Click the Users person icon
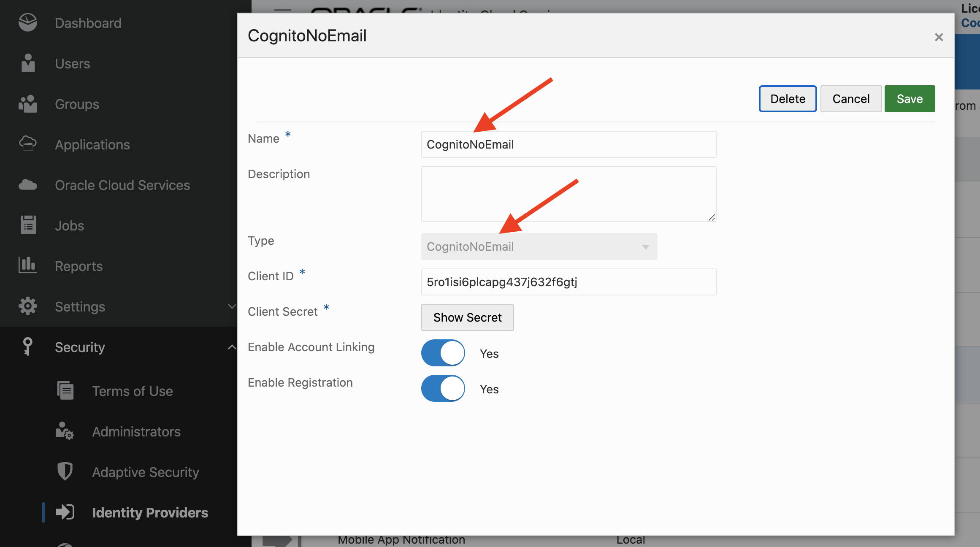 28,63
